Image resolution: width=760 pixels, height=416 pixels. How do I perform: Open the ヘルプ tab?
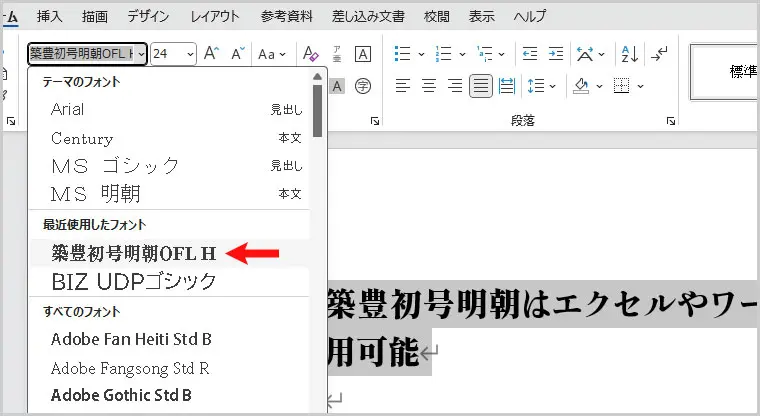[530, 17]
